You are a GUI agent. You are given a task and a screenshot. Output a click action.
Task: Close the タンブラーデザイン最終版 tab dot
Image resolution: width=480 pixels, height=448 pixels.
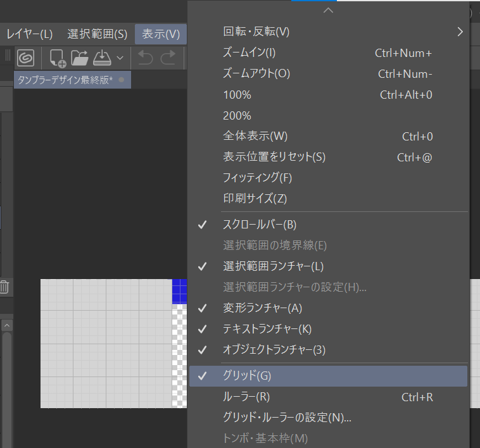click(x=122, y=80)
